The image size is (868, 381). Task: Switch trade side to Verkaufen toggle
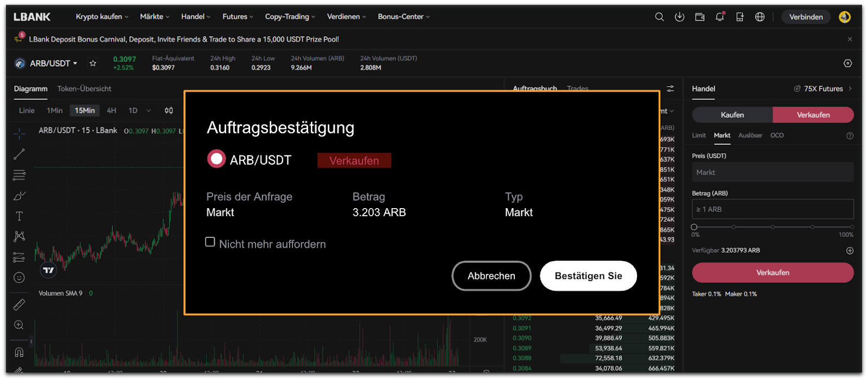point(813,115)
